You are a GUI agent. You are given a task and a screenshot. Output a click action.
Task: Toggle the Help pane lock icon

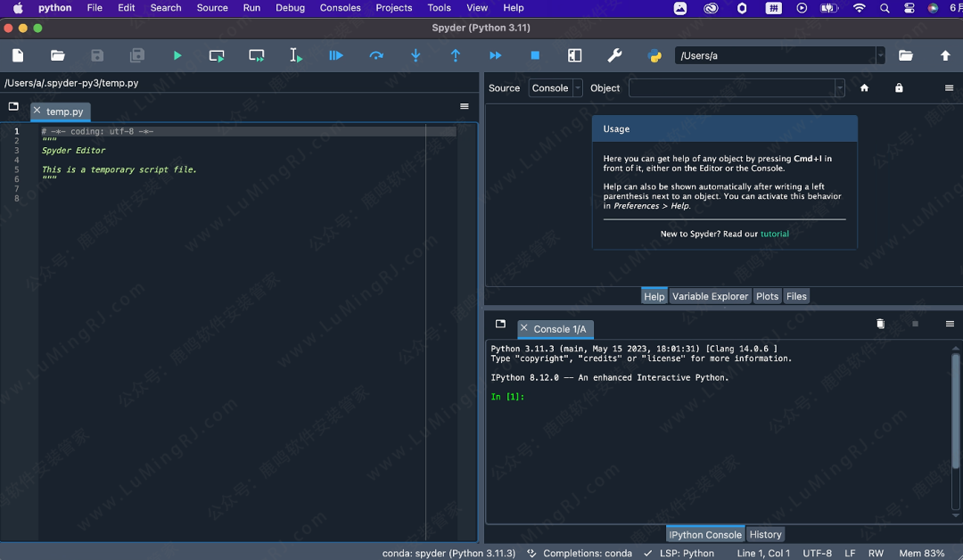[x=899, y=88]
